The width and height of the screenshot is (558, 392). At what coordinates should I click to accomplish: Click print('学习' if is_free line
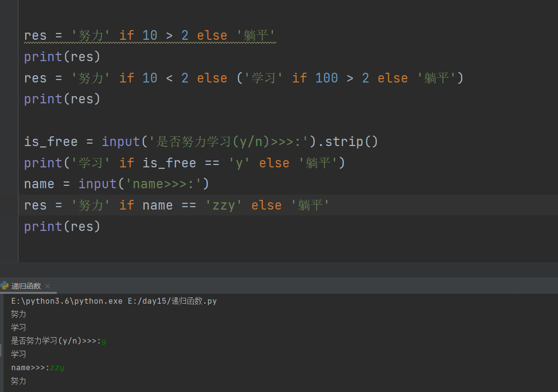point(185,163)
